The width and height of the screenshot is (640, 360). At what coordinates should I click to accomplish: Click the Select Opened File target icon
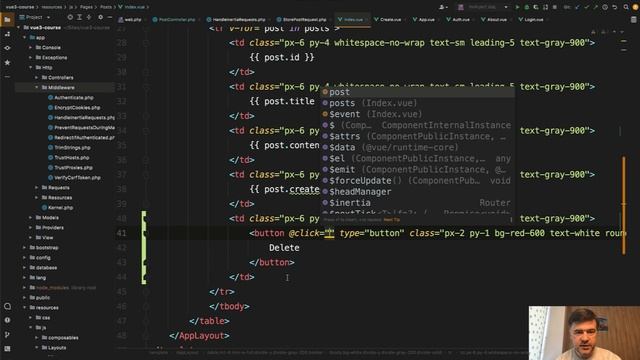[70, 17]
